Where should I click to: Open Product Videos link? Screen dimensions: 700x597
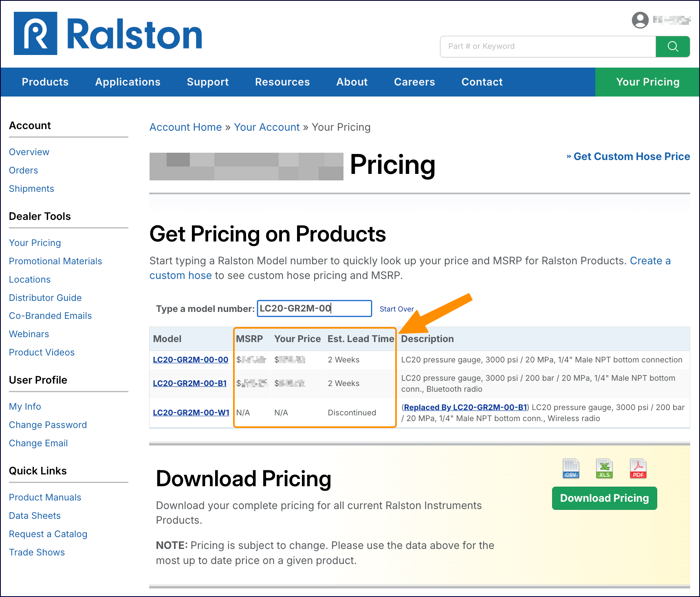click(x=42, y=352)
